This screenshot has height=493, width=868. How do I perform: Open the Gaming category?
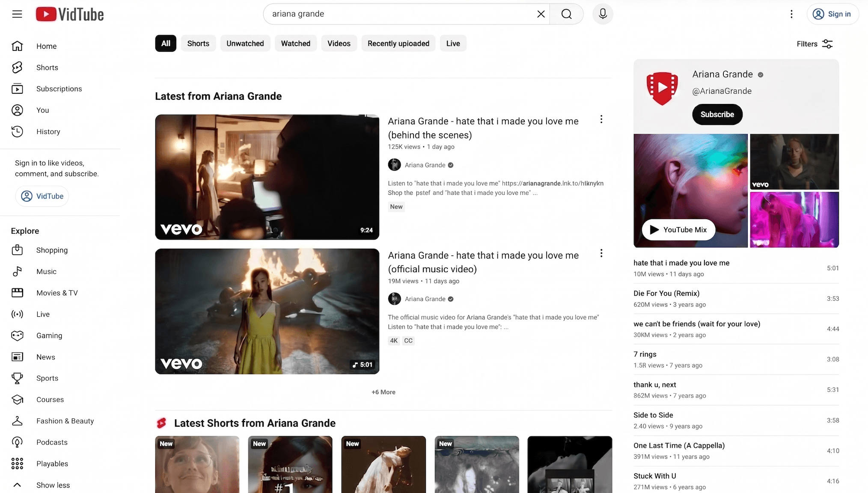tap(49, 336)
